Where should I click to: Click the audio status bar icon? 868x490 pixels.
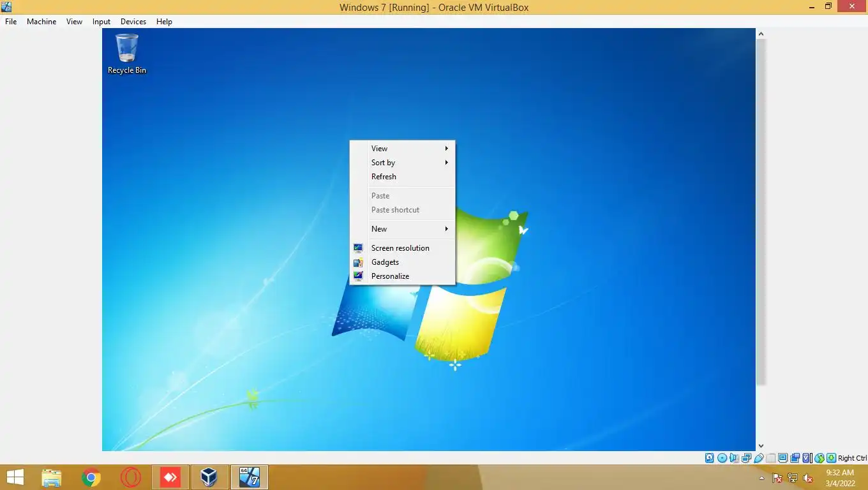734,458
